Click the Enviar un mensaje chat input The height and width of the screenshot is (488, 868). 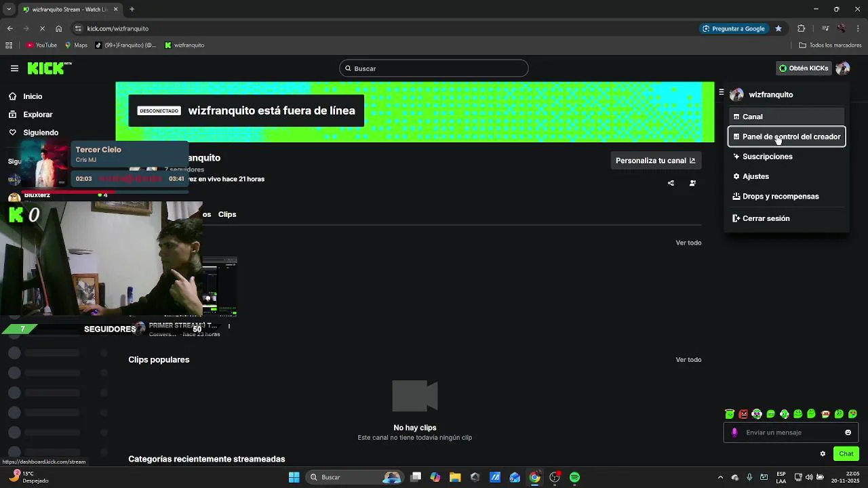click(x=791, y=432)
